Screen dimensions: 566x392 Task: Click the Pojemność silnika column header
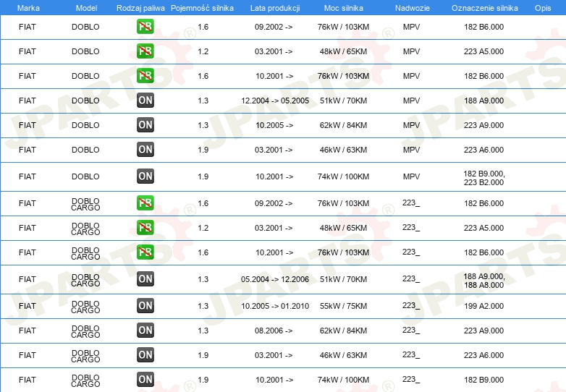click(202, 8)
